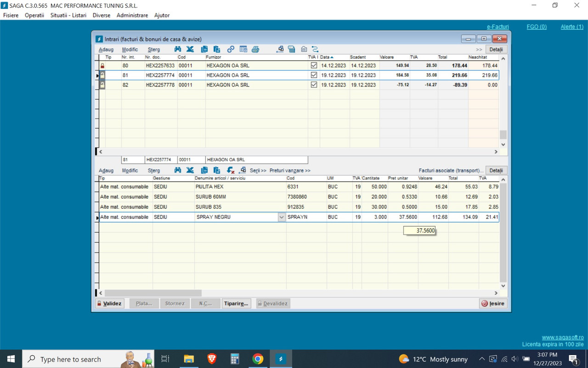Open dropdown arrow beside SPRAY NEGRU
Screen dimensions: 588x368
282,217
